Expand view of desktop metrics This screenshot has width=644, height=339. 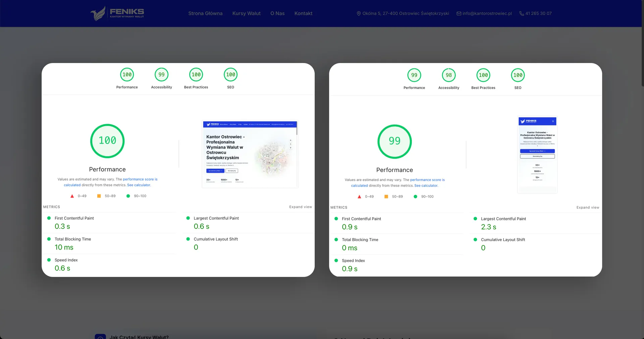(300, 207)
